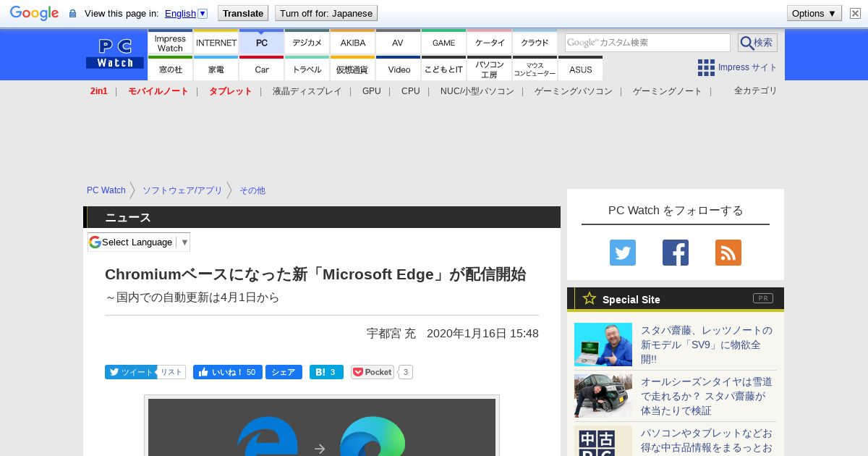This screenshot has height=456, width=868.
Task: Open the 仮想通貨 tab
Action: (x=352, y=69)
